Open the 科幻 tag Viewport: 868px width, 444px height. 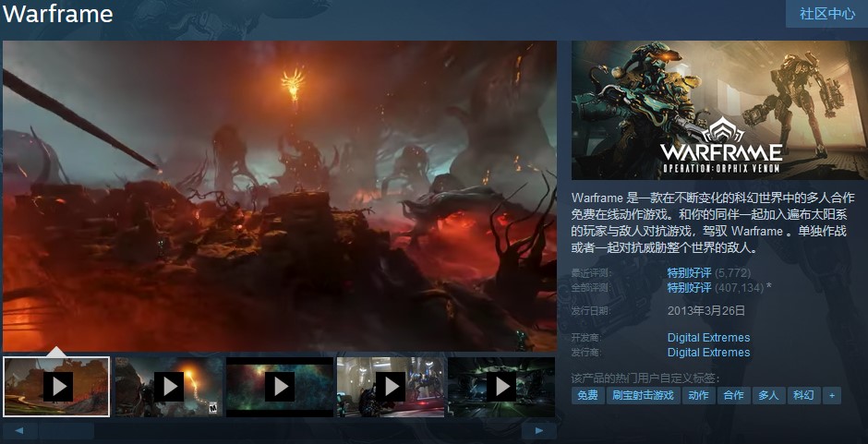click(x=803, y=395)
